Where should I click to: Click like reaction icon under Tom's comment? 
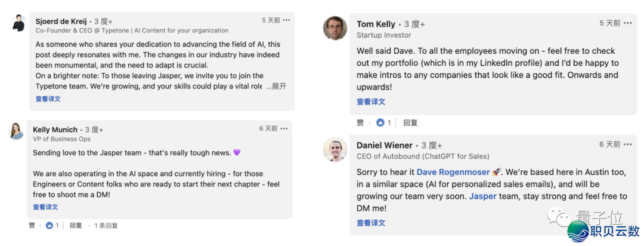click(x=380, y=122)
